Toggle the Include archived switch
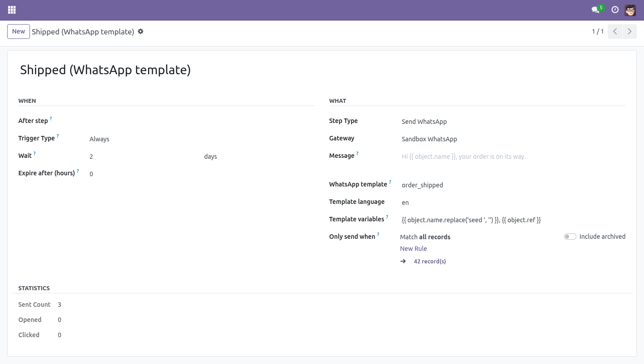This screenshot has height=364, width=644. (x=570, y=237)
